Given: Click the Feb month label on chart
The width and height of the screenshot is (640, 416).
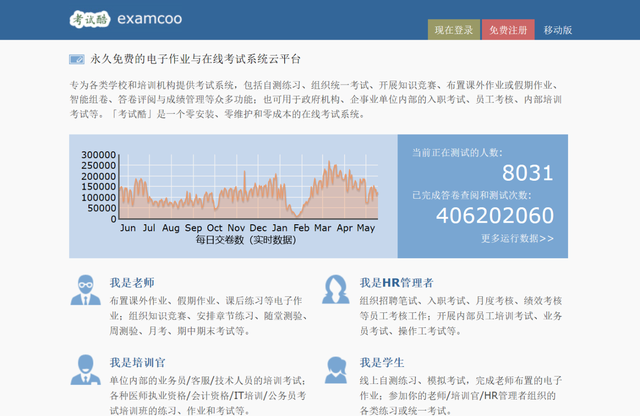Looking at the screenshot, I should pos(301,228).
